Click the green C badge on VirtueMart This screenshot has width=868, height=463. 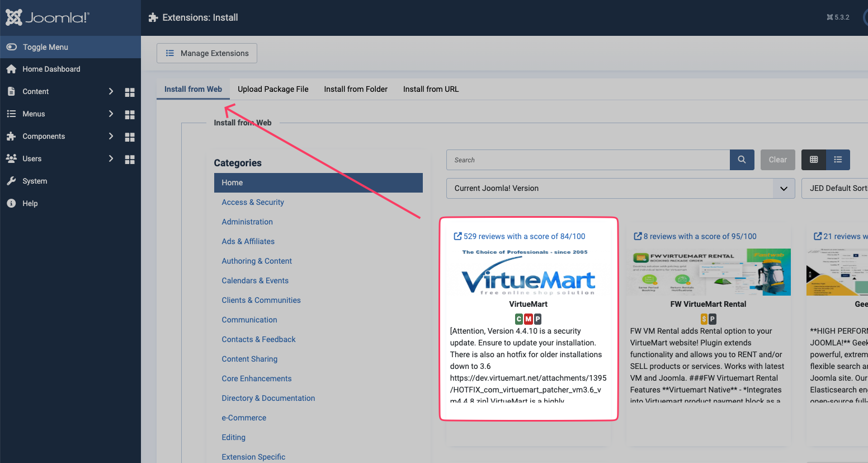[519, 319]
